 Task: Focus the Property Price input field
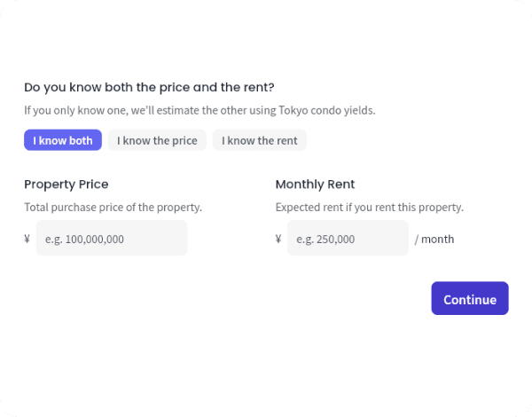(x=112, y=239)
